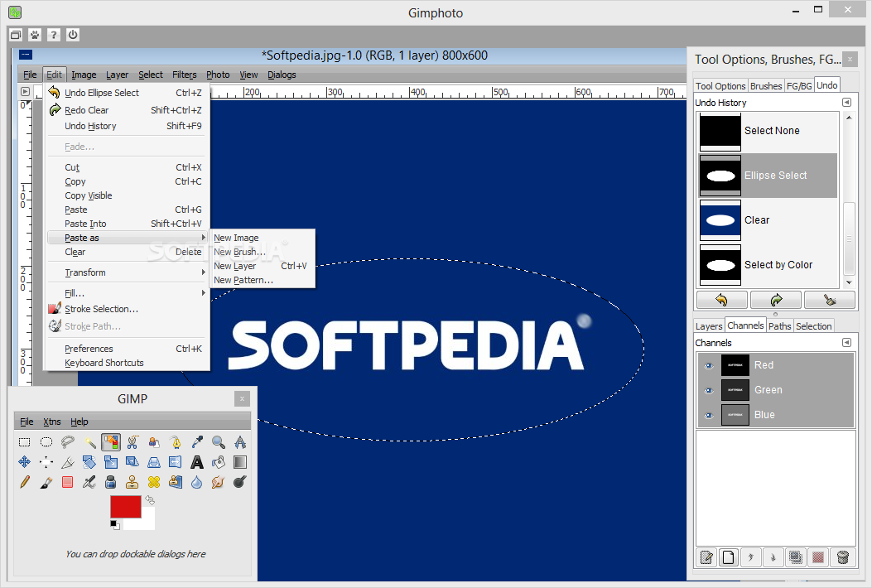
Task: Select the Blur/Sharpen droplet tool
Action: coord(197,482)
